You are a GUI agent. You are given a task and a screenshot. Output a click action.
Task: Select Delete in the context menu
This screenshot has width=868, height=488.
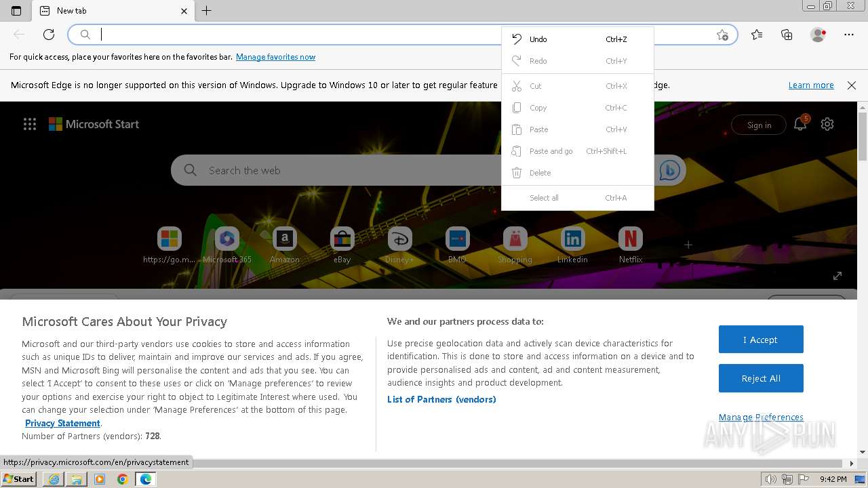[578, 173]
